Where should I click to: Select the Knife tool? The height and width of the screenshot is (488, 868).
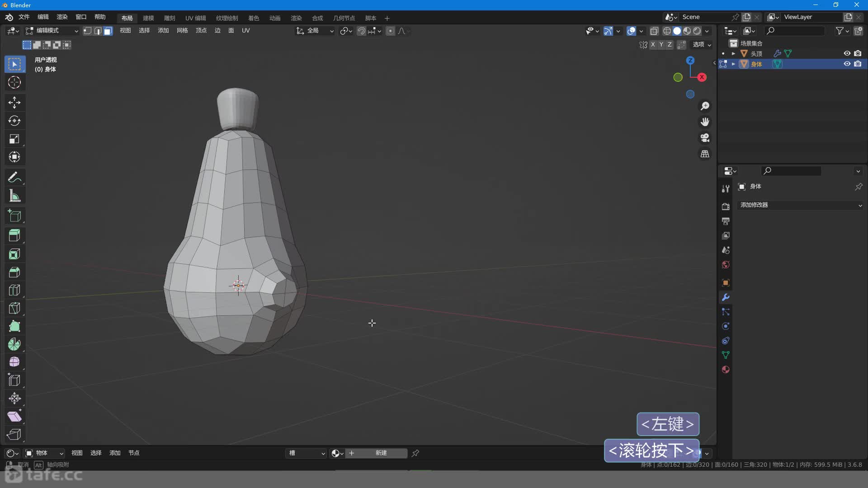[14, 308]
